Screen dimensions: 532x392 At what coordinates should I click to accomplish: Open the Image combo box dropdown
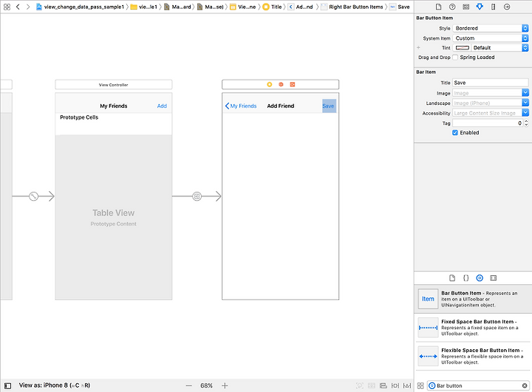pos(525,93)
